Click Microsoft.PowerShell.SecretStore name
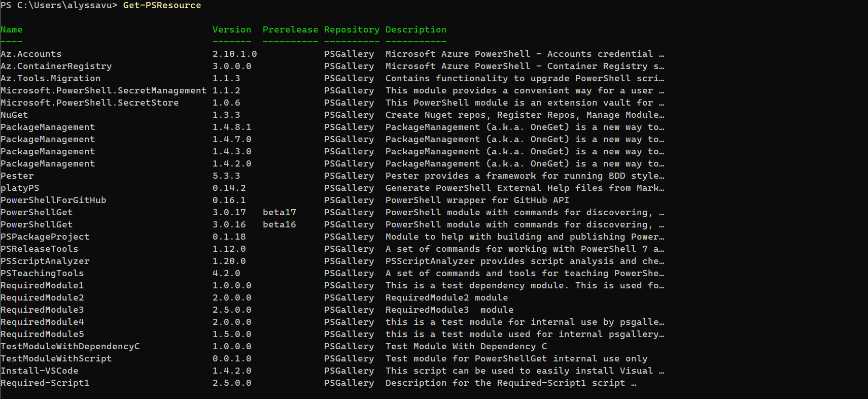 point(90,103)
